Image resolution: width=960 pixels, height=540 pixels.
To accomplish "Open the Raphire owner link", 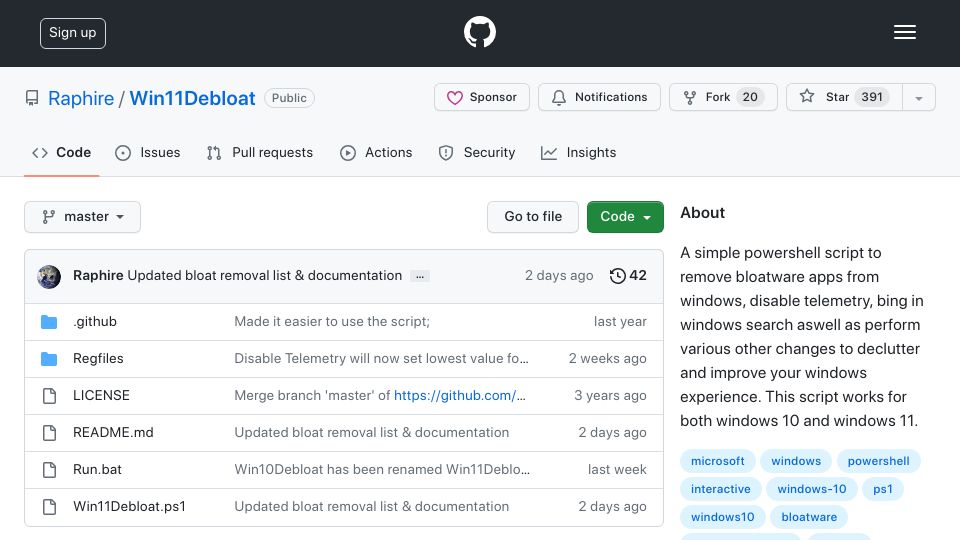I will (x=81, y=98).
